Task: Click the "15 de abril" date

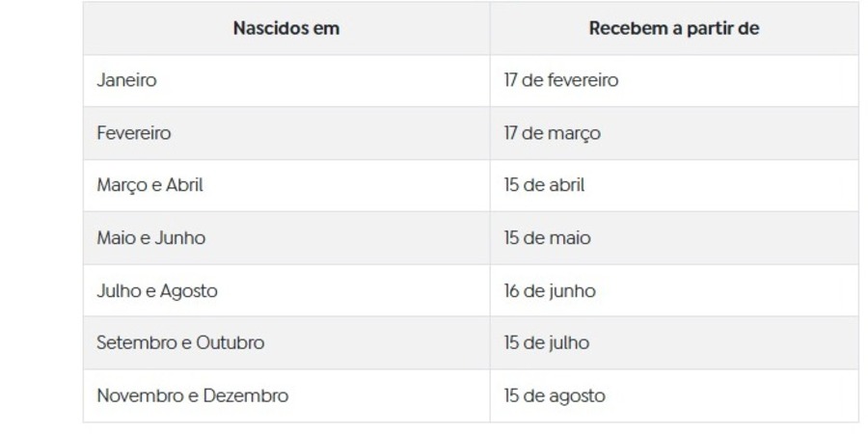Action: pyautogui.click(x=544, y=185)
